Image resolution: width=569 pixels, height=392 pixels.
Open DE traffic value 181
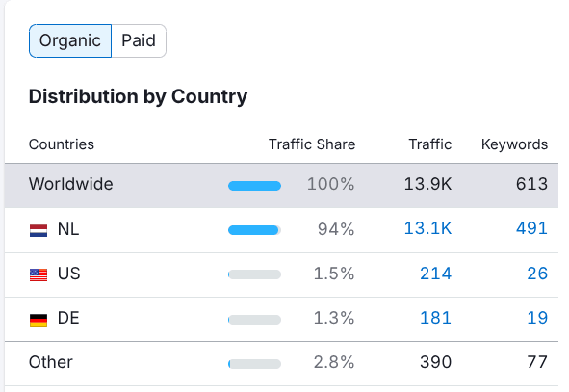coord(435,318)
